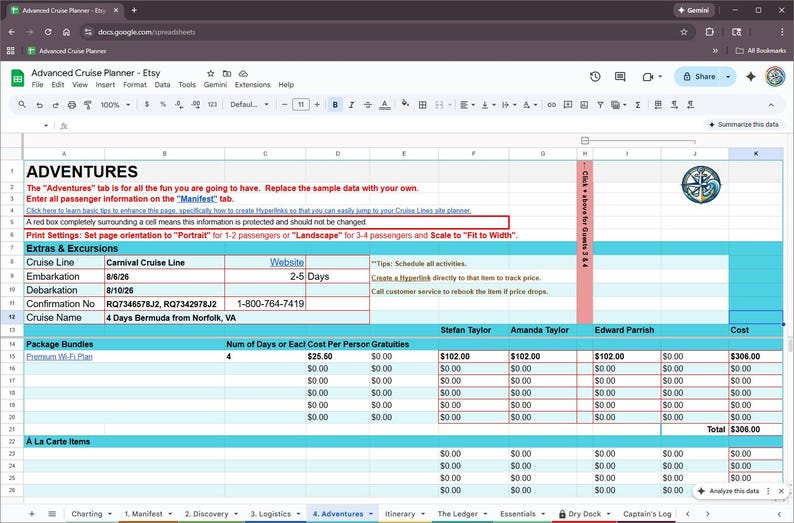794x523 pixels.
Task: Open the Data menu
Action: coord(163,85)
